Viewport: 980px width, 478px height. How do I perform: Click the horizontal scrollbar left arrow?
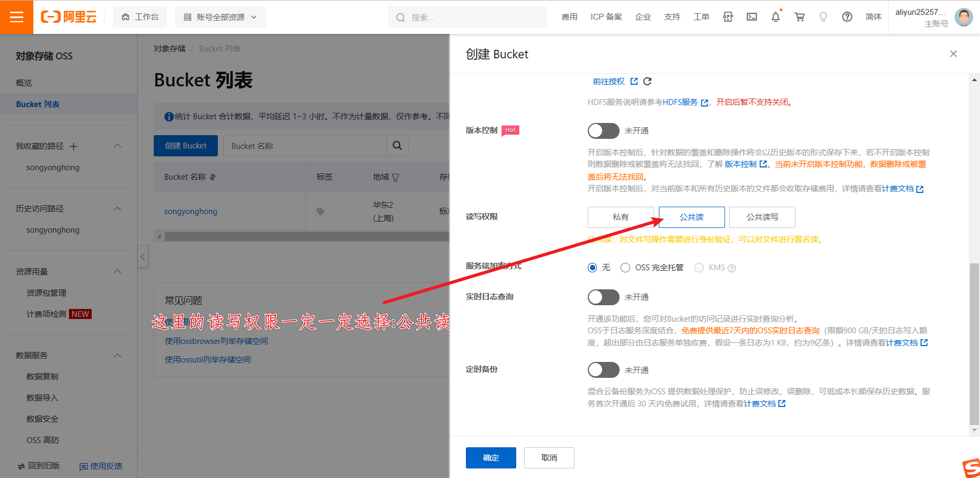(x=159, y=236)
